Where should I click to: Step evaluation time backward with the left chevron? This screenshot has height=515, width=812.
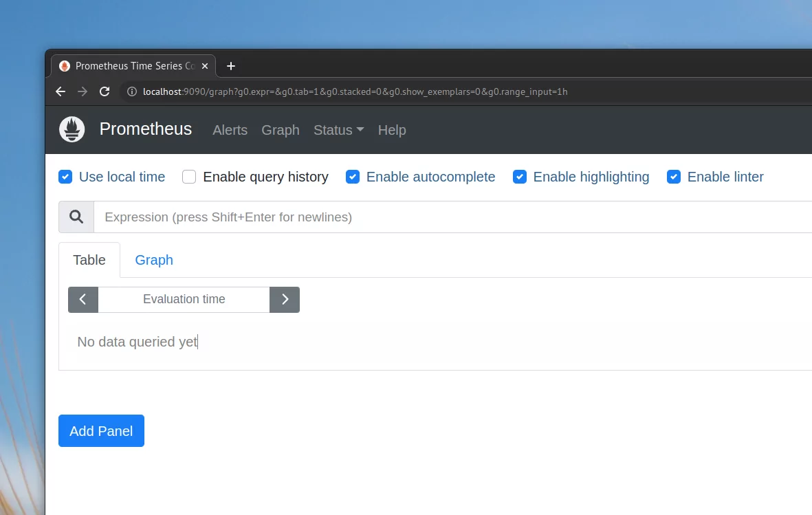[83, 300]
